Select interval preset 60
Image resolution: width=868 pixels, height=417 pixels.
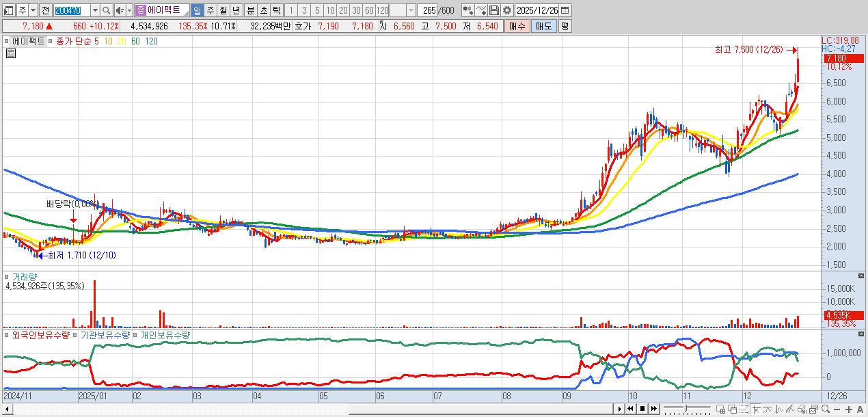coord(368,10)
